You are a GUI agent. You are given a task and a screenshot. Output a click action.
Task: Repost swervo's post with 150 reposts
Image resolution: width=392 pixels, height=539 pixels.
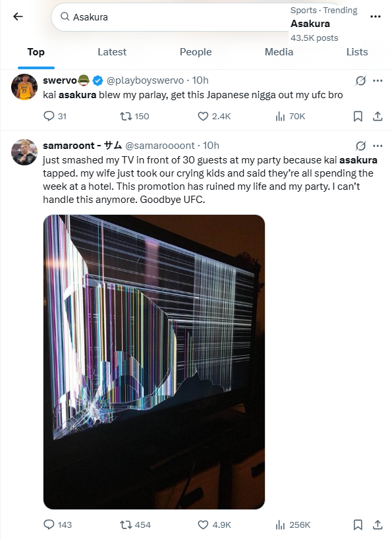134,116
